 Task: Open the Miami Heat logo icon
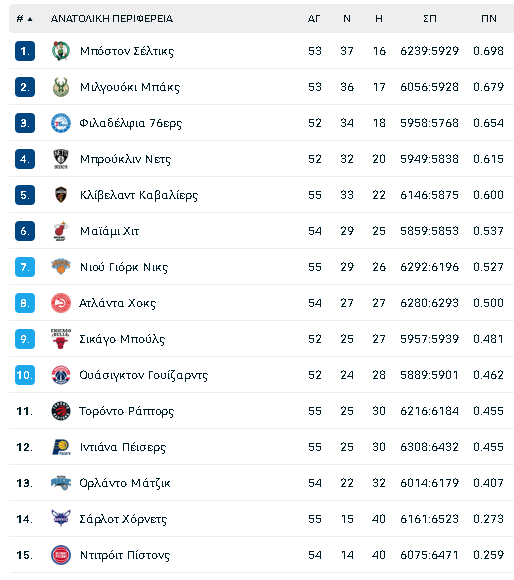click(x=61, y=231)
